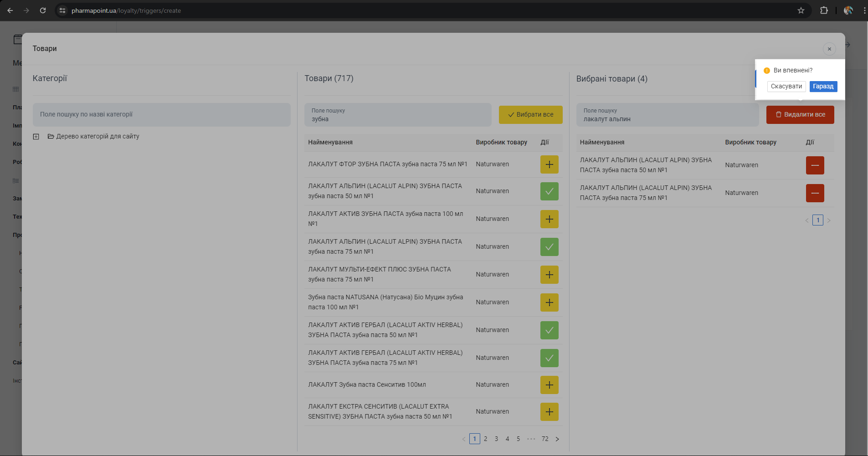Screen dimensions: 868x456
Task: Add ЛАКАЛУТ ФТОР toothpaste with plus icon
Action: click(549, 164)
